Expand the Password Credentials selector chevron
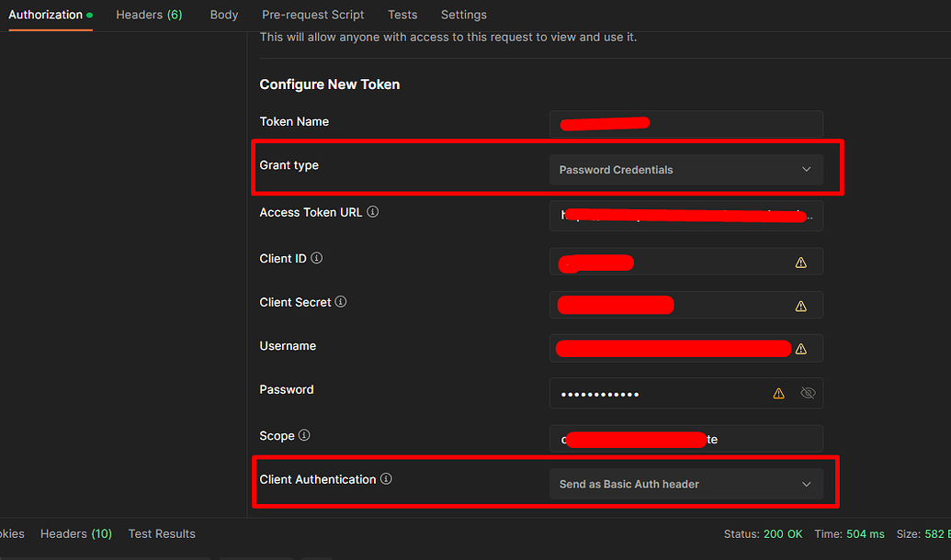The width and height of the screenshot is (951, 560). (806, 169)
